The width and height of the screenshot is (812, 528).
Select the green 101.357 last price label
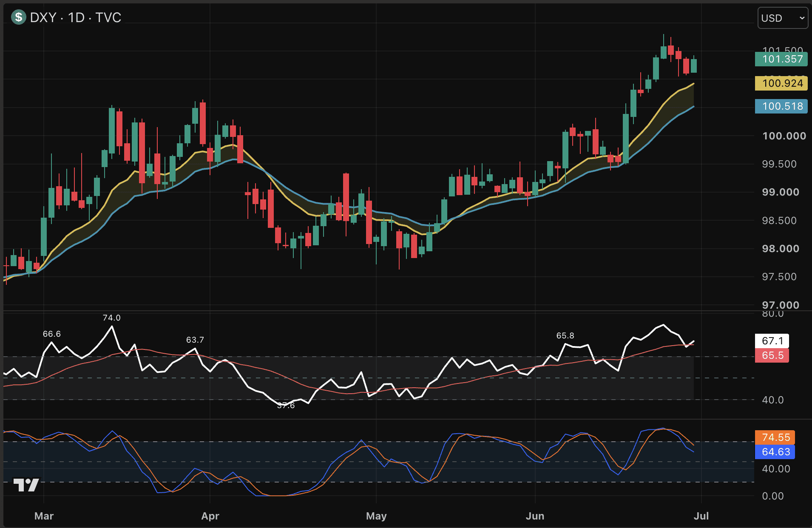(x=781, y=59)
